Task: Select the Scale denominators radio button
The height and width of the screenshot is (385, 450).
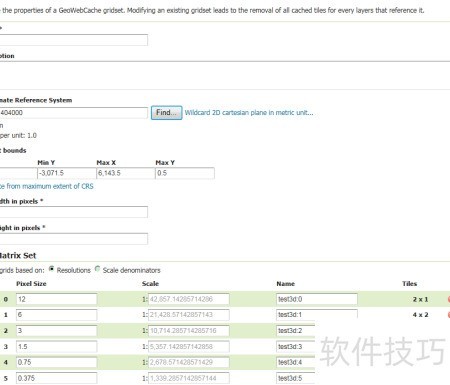Action: click(97, 269)
